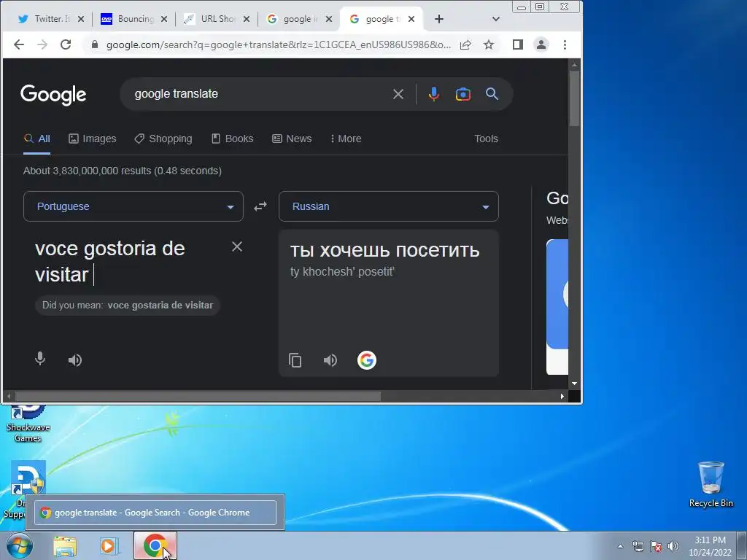Click the taskbar clock showing 3:11 PM
Image resolution: width=747 pixels, height=560 pixels.
710,546
